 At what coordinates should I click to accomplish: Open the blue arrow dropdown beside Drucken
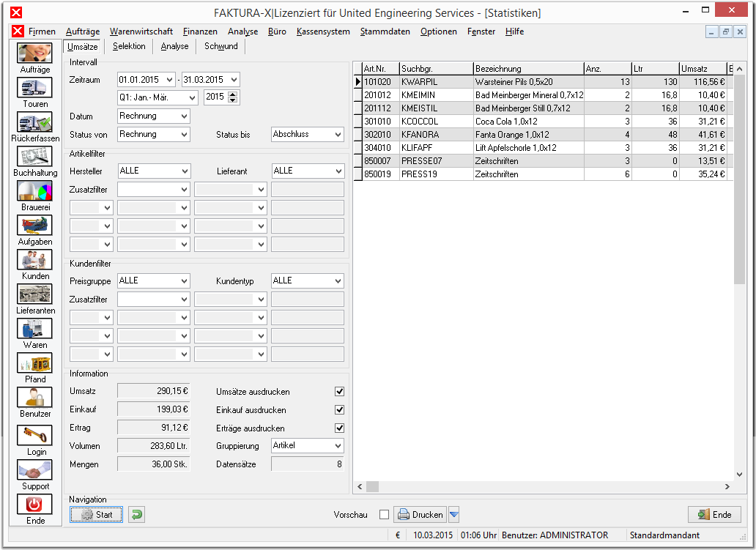click(x=453, y=514)
